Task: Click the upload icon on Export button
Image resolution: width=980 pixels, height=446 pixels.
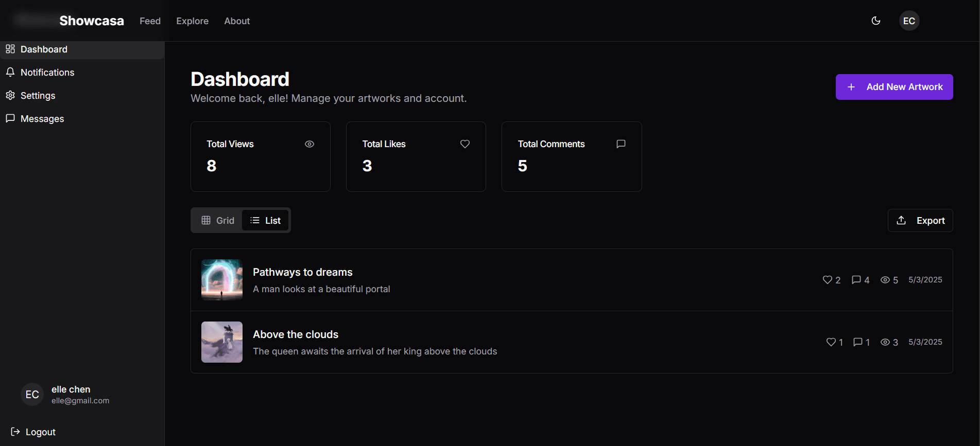Action: [901, 220]
